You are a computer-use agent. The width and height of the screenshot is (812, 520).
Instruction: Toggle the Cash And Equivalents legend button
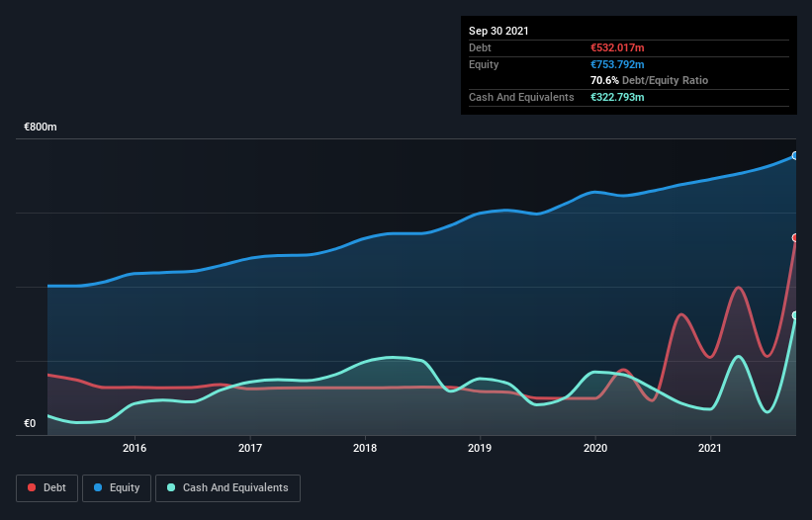pos(227,488)
